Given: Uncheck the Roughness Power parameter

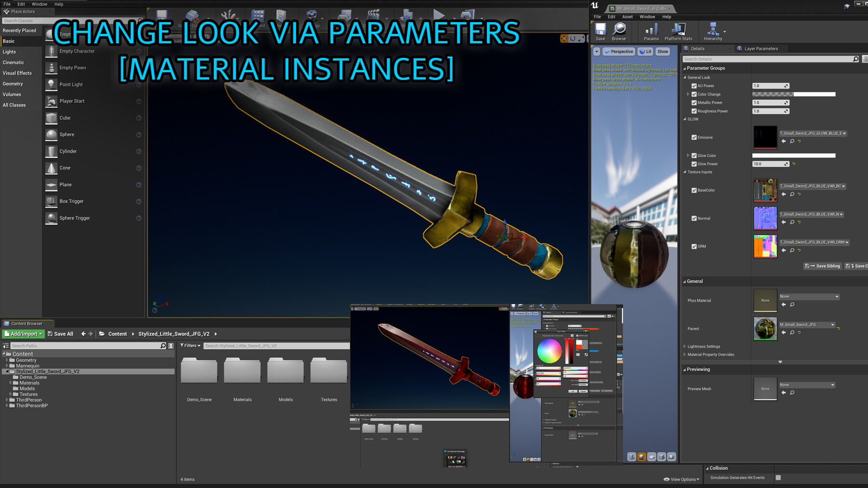Looking at the screenshot, I should point(694,111).
